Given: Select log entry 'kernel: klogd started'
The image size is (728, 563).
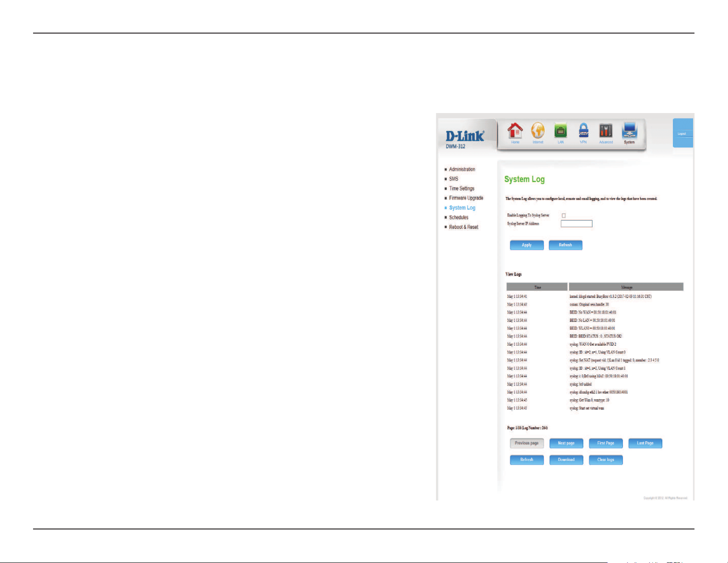Looking at the screenshot, I should (610, 296).
